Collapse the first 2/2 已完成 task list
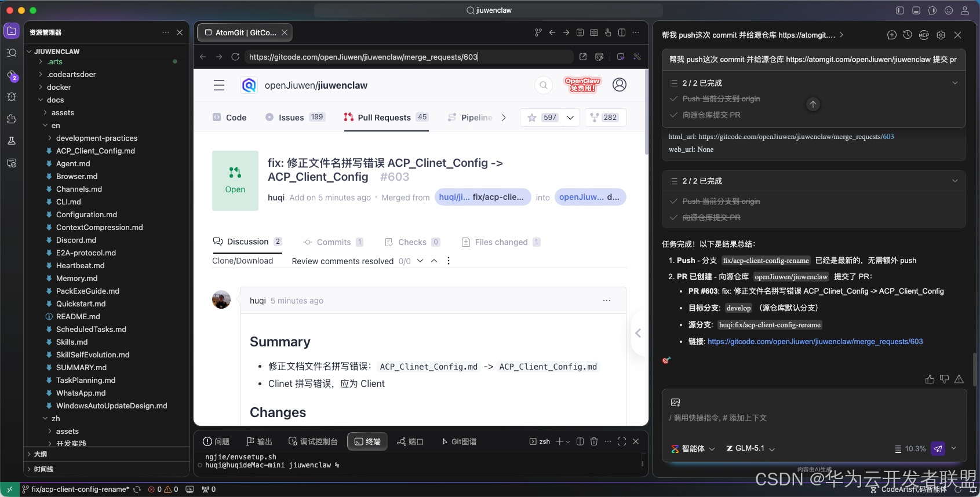 coord(955,83)
